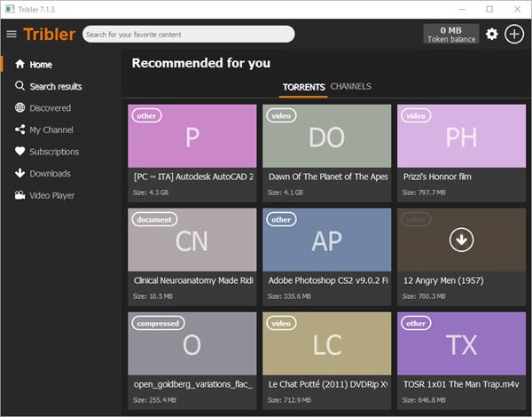This screenshot has width=532, height=417.
Task: Open the Clinical Neuroanatomy document tile
Action: [192, 257]
